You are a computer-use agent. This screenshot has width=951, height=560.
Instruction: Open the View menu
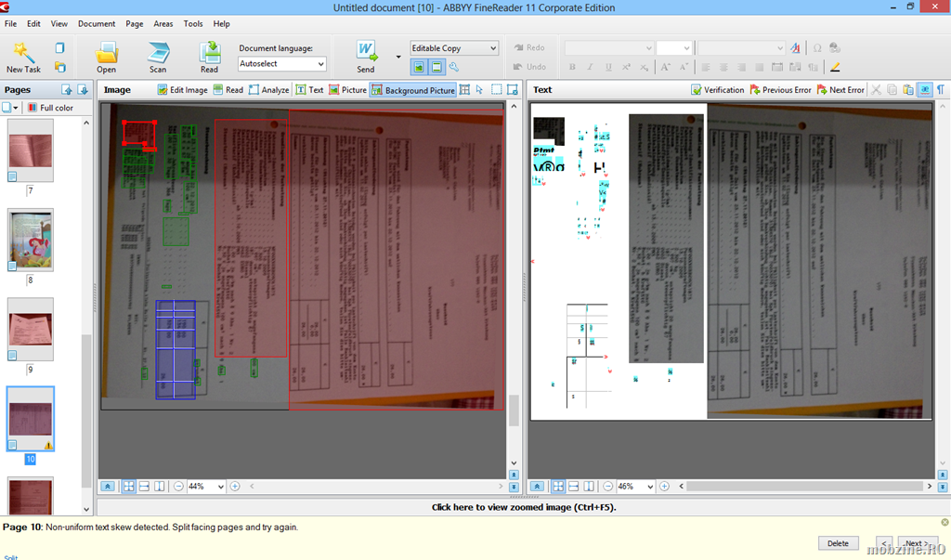(59, 23)
